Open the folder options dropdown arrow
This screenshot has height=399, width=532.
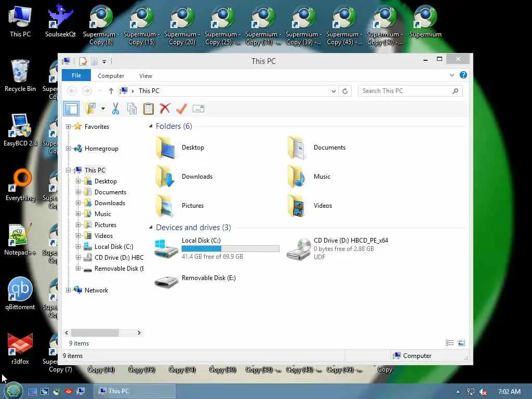pos(103,109)
